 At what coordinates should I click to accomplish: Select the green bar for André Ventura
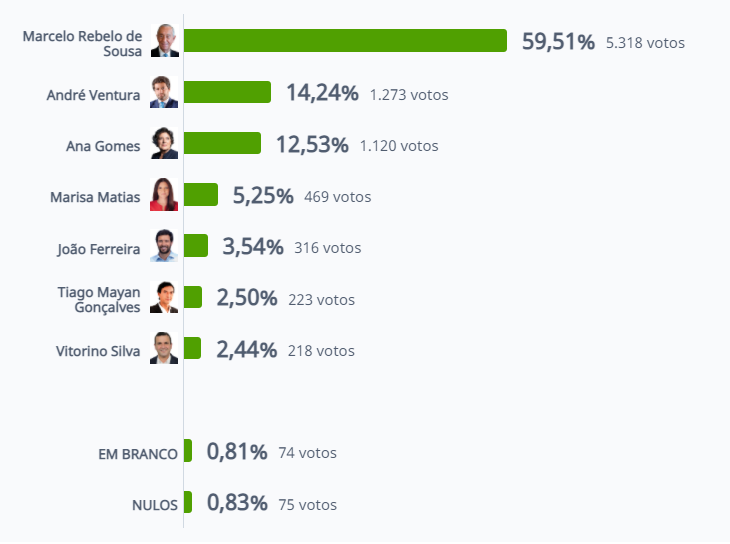click(227, 92)
